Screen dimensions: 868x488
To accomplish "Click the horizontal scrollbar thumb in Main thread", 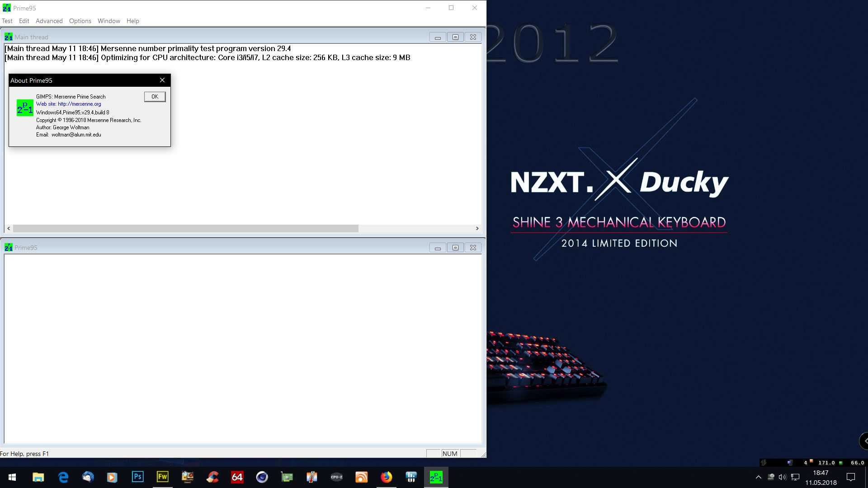I will [185, 229].
